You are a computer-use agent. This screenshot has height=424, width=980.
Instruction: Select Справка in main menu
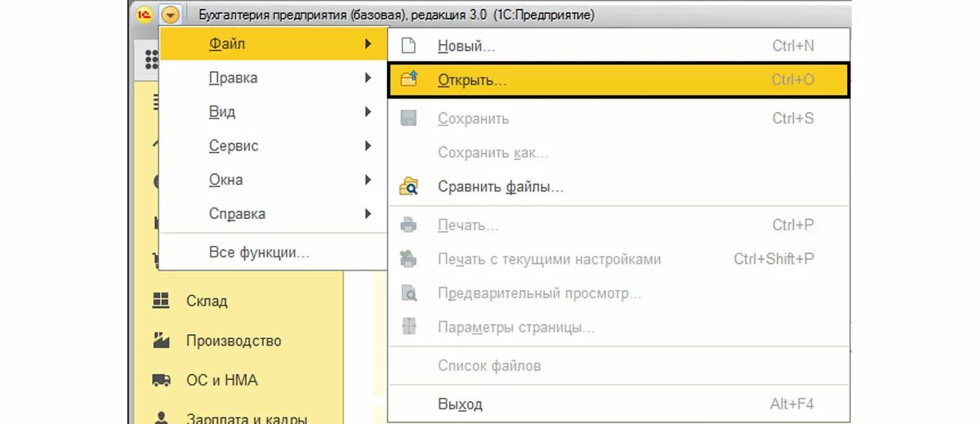[237, 214]
